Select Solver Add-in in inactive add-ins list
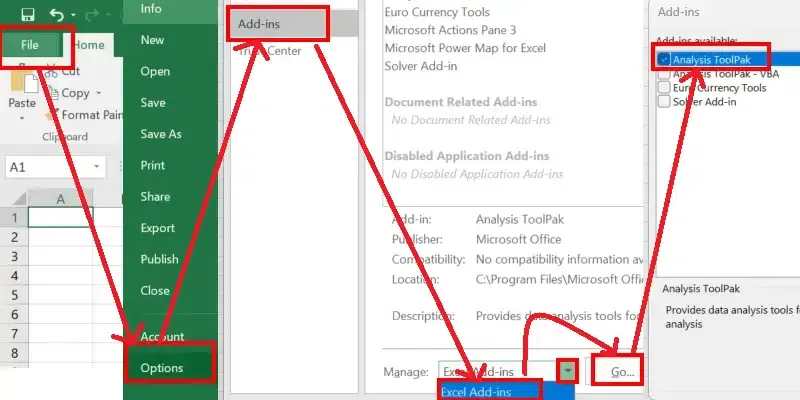 point(420,66)
